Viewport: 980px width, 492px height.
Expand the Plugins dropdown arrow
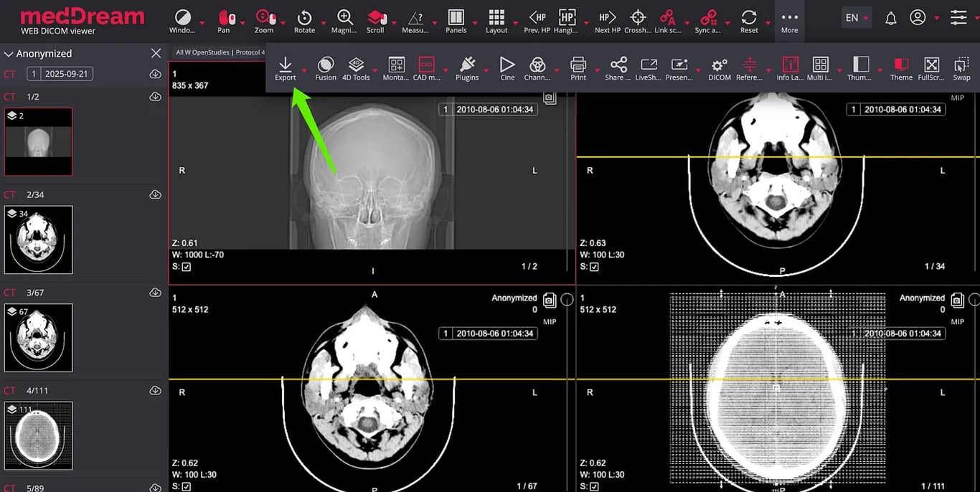[486, 71]
